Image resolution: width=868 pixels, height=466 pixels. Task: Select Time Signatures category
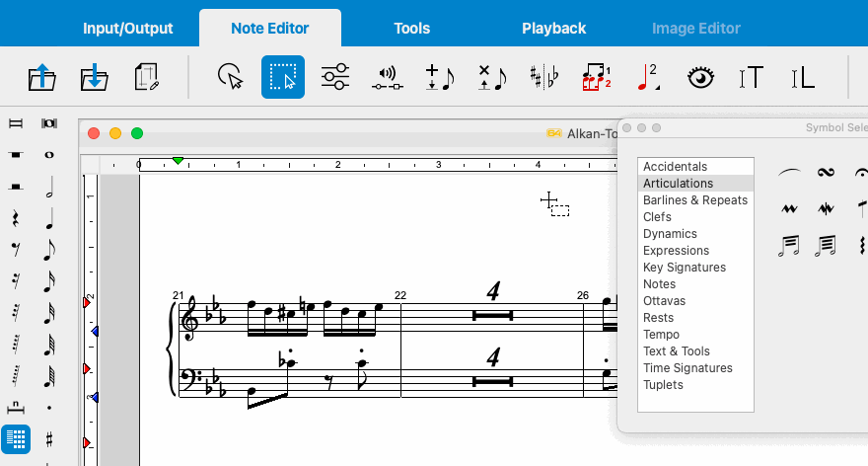pyautogui.click(x=687, y=368)
